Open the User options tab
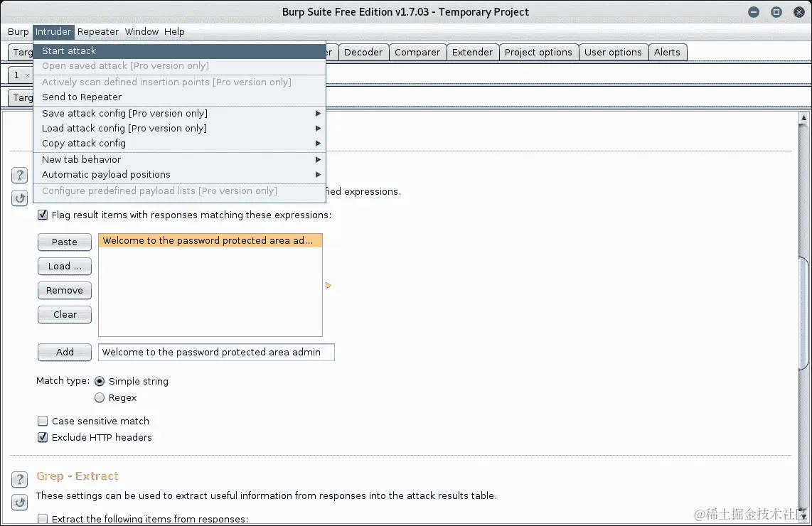The height and width of the screenshot is (526, 812). point(613,53)
